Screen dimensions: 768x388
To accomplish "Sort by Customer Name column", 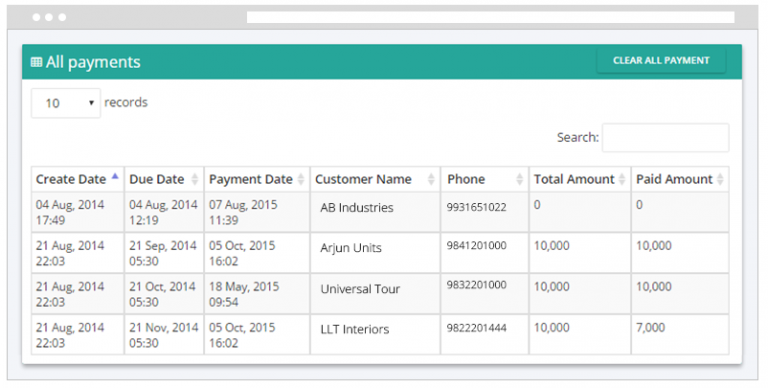I will (x=375, y=179).
